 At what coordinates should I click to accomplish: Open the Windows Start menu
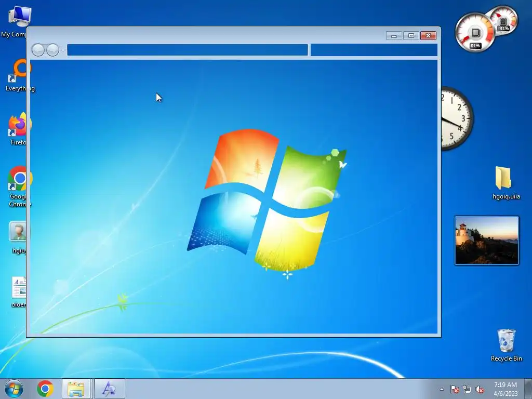[14, 389]
